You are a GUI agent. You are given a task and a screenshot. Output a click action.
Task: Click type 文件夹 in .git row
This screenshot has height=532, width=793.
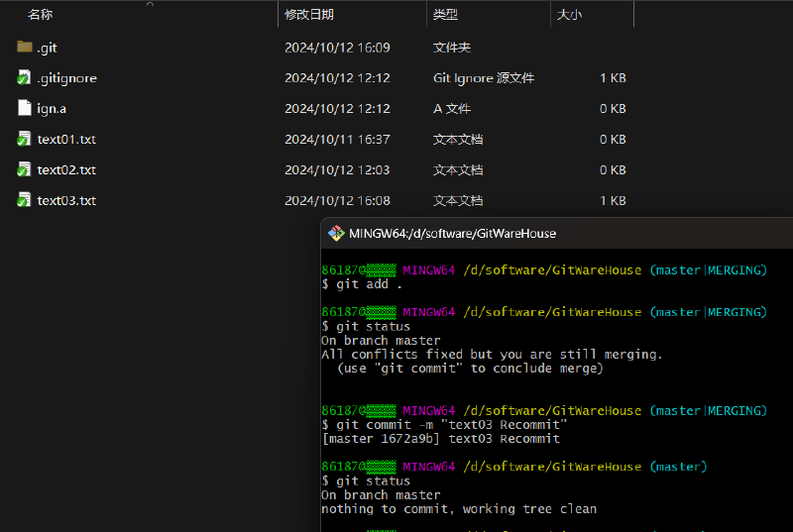pos(452,48)
